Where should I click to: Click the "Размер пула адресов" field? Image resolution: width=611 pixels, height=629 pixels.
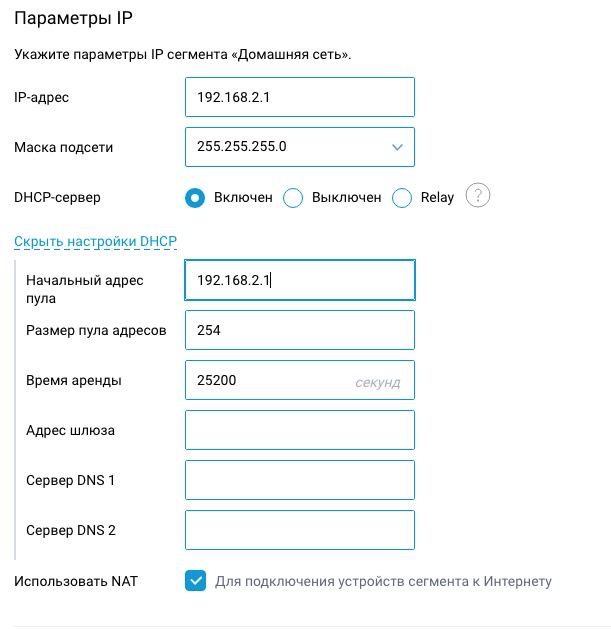click(300, 330)
